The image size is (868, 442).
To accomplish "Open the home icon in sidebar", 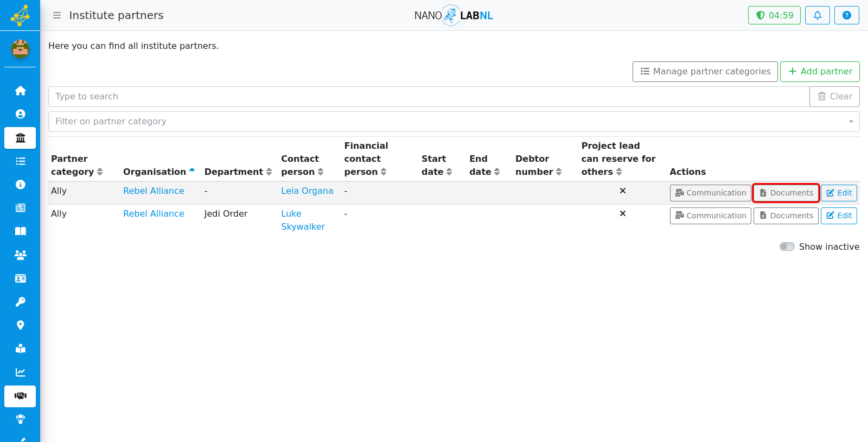I will (x=20, y=91).
